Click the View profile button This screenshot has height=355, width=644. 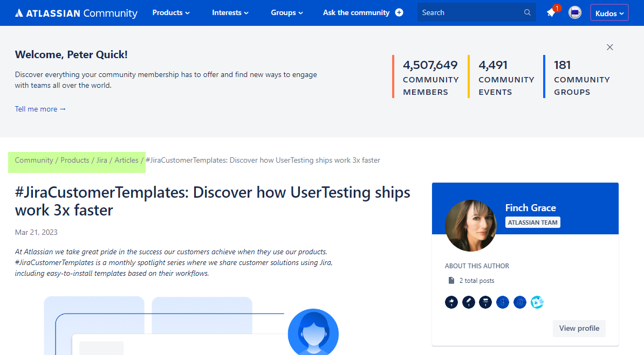pyautogui.click(x=579, y=328)
